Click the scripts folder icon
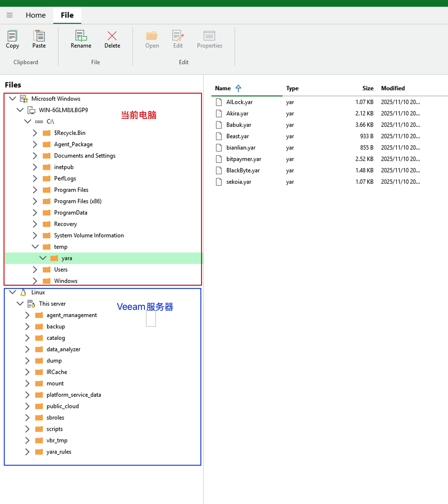This screenshot has width=448, height=504. click(39, 429)
